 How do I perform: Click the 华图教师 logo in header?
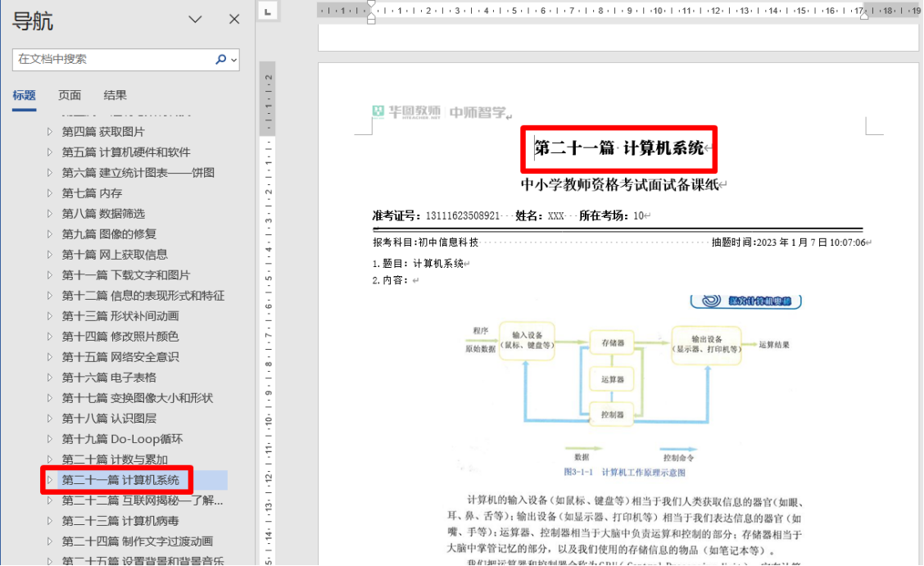click(406, 112)
